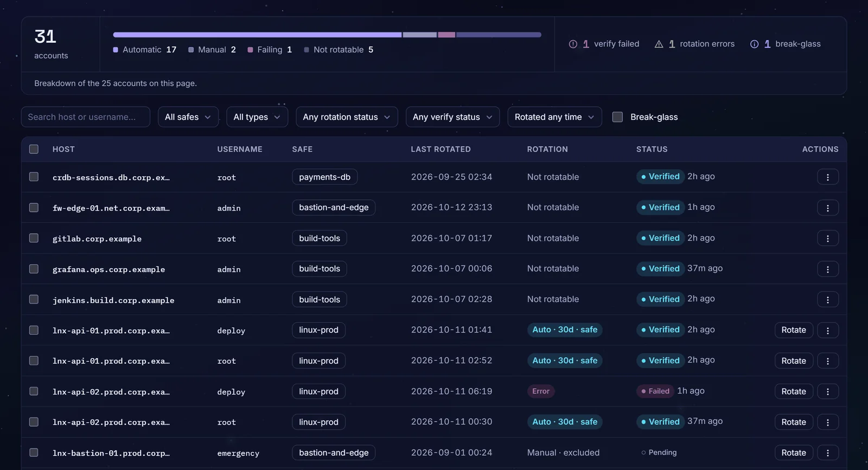Rotate the lnx-api-02 deploy account

794,391
